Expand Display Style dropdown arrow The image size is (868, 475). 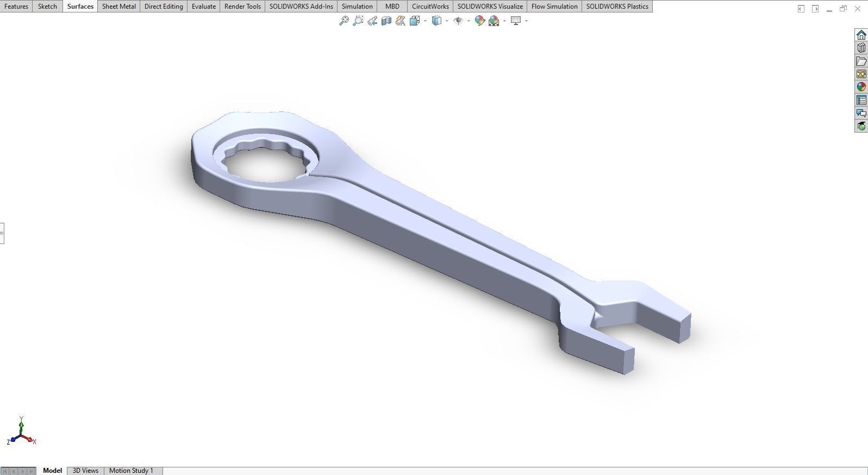coord(447,21)
